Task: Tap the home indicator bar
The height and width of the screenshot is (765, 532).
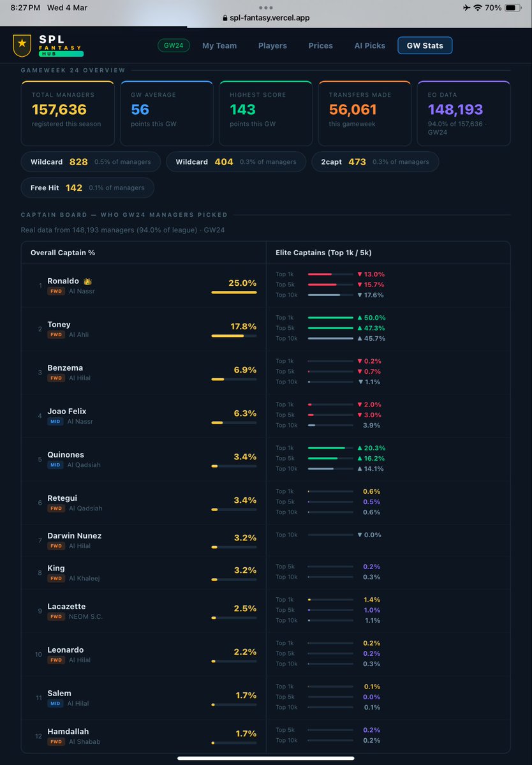Action: (266, 758)
